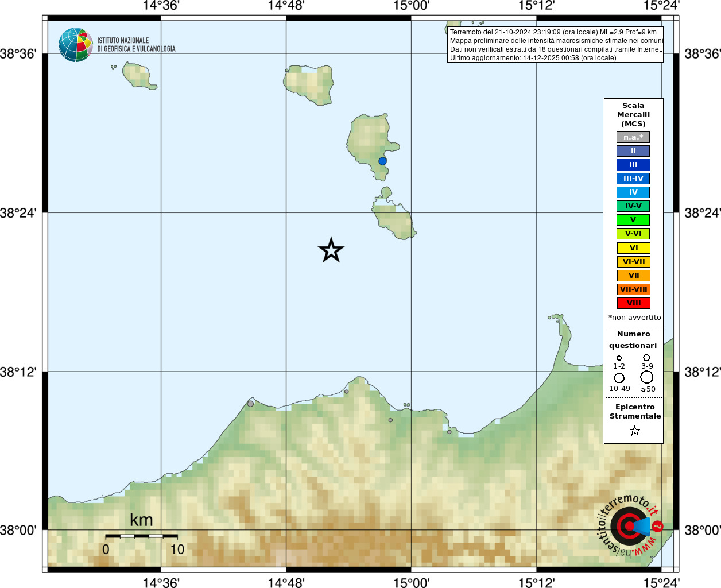Click the left axis label 38°12'
721x588 pixels.
(x=18, y=372)
